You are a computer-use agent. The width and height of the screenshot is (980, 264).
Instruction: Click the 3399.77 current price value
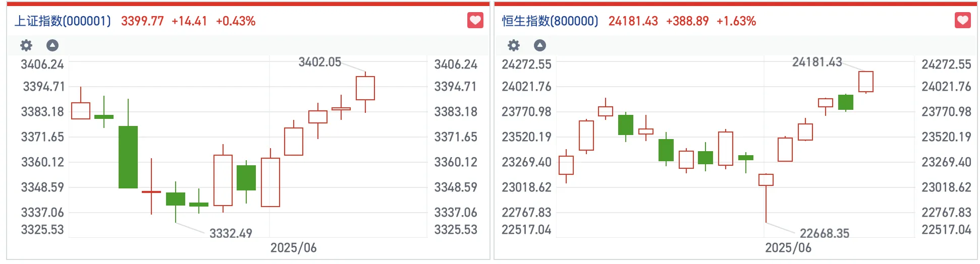[142, 21]
